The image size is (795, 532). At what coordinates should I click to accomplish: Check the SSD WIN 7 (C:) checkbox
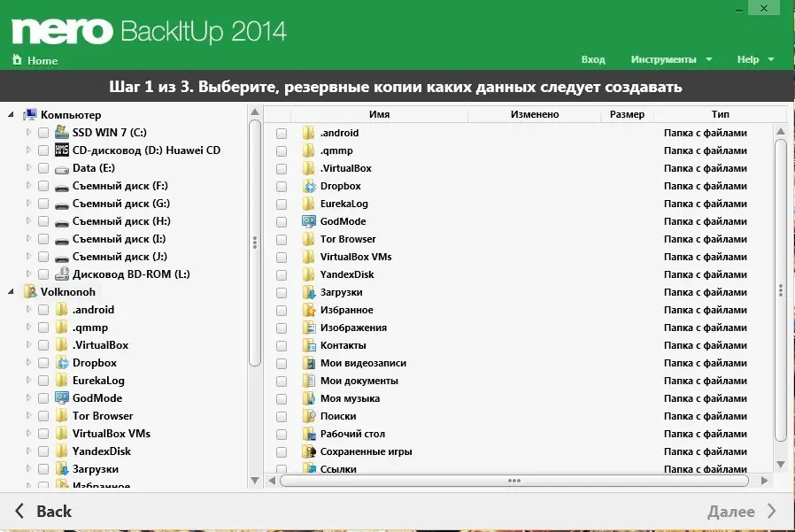coord(43,133)
